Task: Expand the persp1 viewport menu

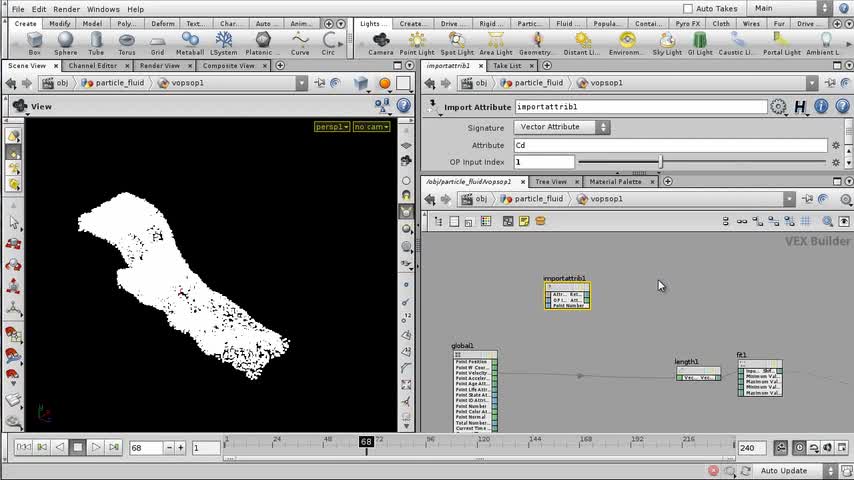Action: [331, 127]
